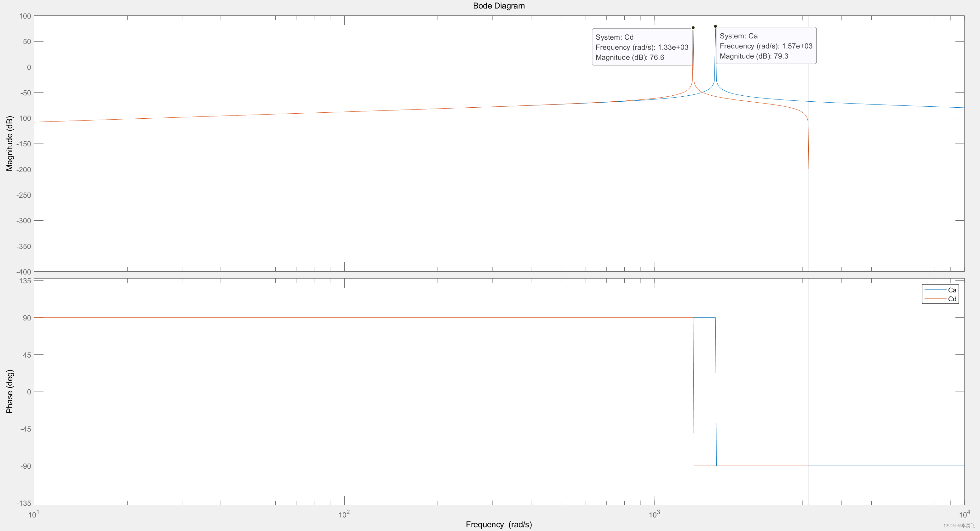Click the Bode Diagram title
The width and height of the screenshot is (980, 531).
click(499, 6)
